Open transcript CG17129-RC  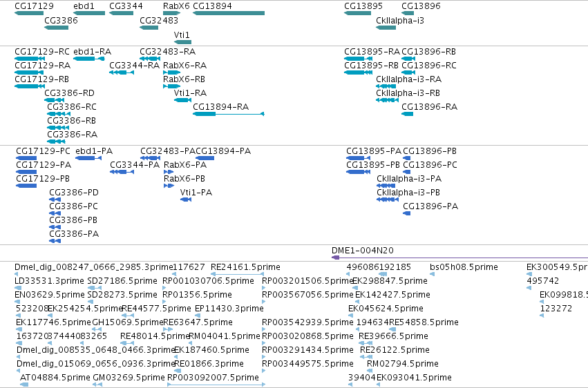pos(29,59)
